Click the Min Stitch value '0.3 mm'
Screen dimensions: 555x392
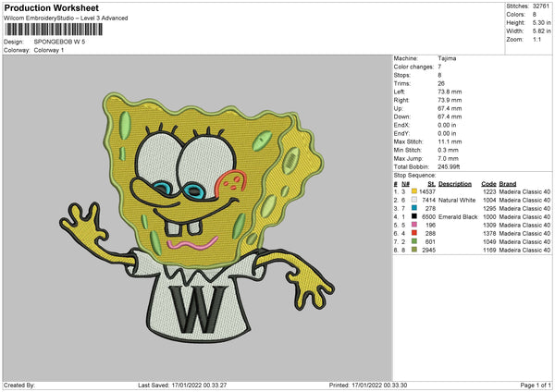click(x=448, y=150)
